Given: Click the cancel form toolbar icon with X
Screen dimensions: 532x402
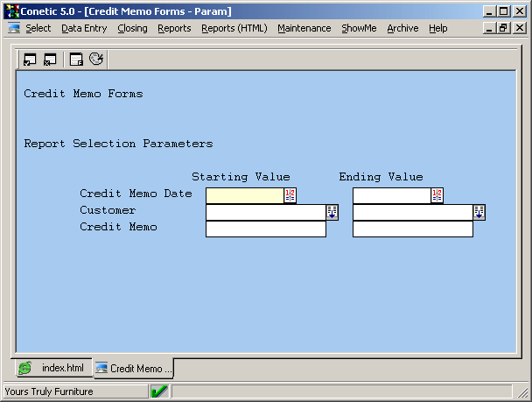Looking at the screenshot, I should [x=50, y=60].
